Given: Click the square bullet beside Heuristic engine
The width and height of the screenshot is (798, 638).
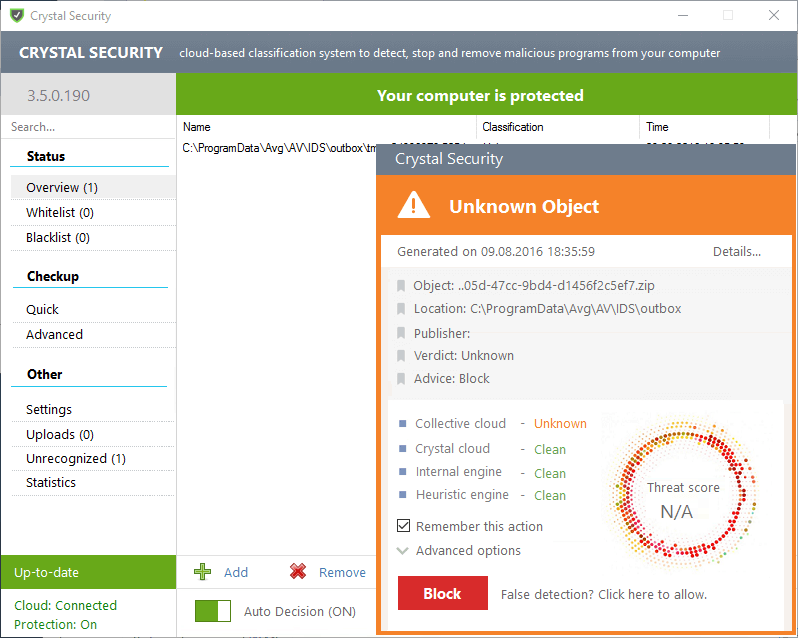Looking at the screenshot, I should pos(403,495).
